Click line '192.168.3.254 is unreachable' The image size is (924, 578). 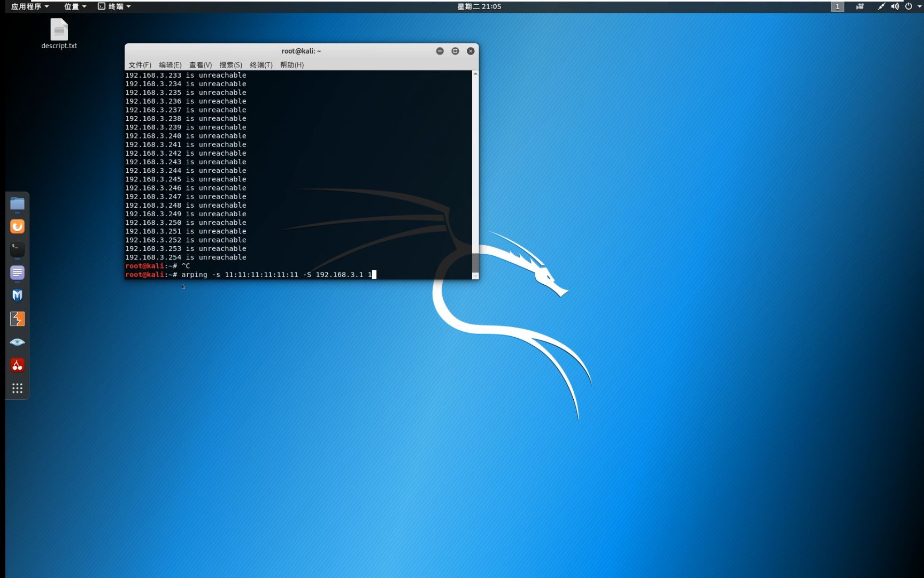click(x=186, y=257)
